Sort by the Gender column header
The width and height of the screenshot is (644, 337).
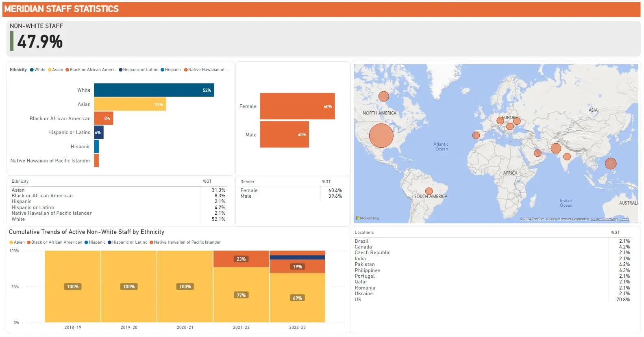click(247, 182)
